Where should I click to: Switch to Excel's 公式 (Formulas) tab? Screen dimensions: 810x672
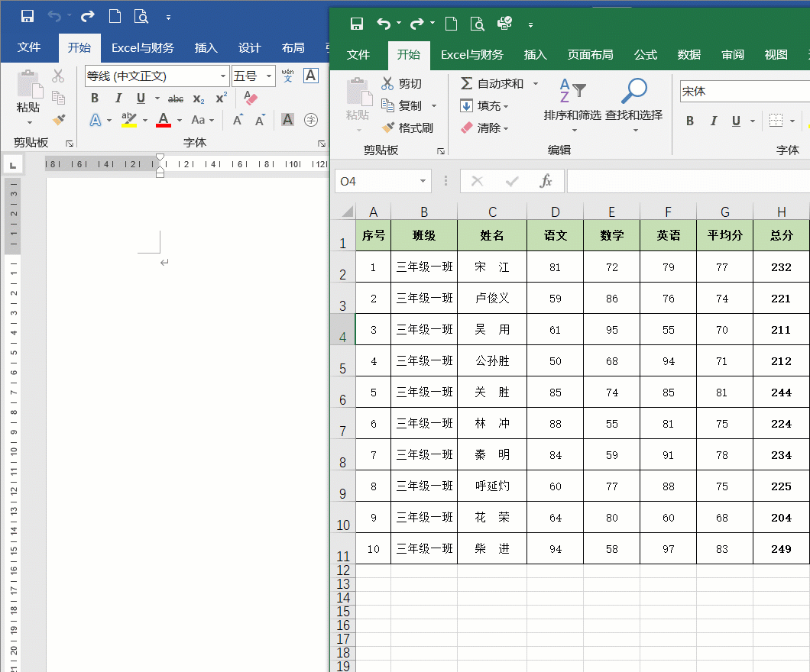point(645,55)
